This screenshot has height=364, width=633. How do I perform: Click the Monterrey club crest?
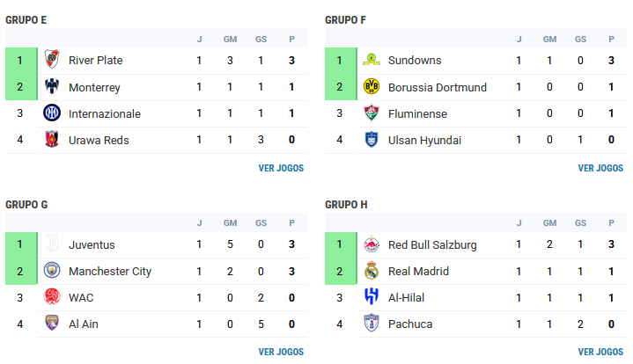tap(52, 86)
